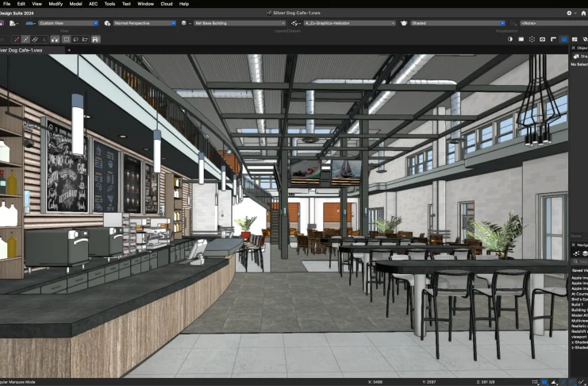Screen dimensions: 588x386
Task: Open the Shaded render mode dropdown
Action: pyautogui.click(x=458, y=23)
